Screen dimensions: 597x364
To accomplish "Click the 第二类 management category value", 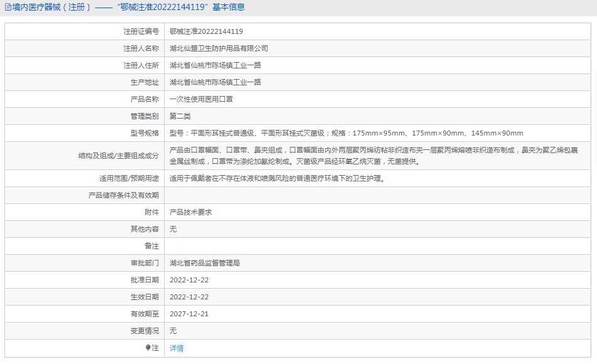I will (180, 116).
